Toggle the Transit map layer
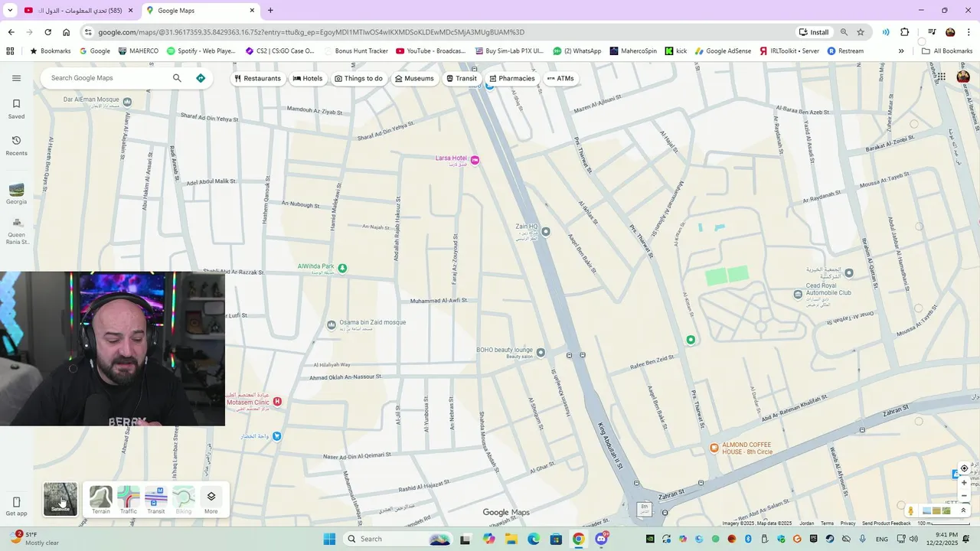The image size is (980, 551). tap(156, 500)
